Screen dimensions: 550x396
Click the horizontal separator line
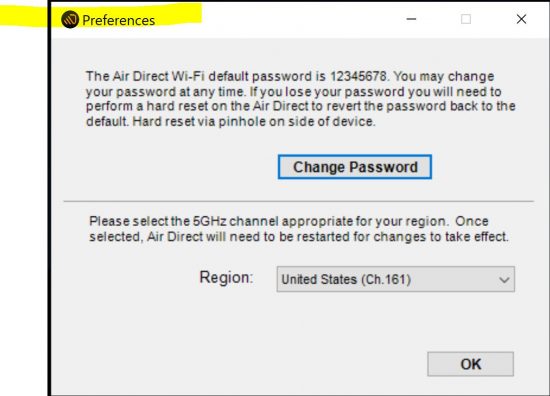(299, 201)
